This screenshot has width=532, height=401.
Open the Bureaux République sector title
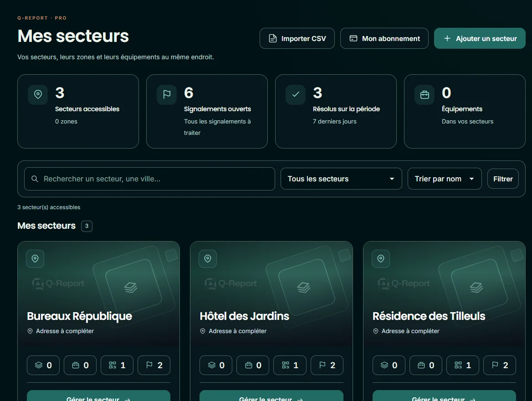79,316
